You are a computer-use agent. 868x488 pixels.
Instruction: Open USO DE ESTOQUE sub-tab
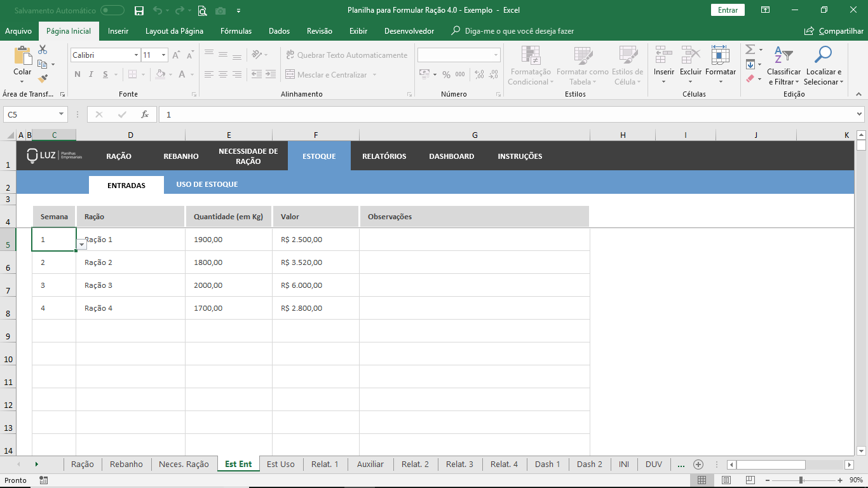207,184
